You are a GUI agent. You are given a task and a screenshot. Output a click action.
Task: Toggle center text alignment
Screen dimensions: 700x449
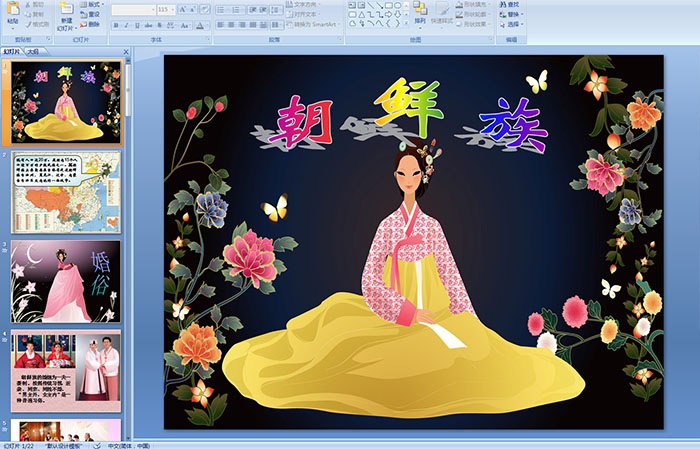pyautogui.click(x=232, y=24)
